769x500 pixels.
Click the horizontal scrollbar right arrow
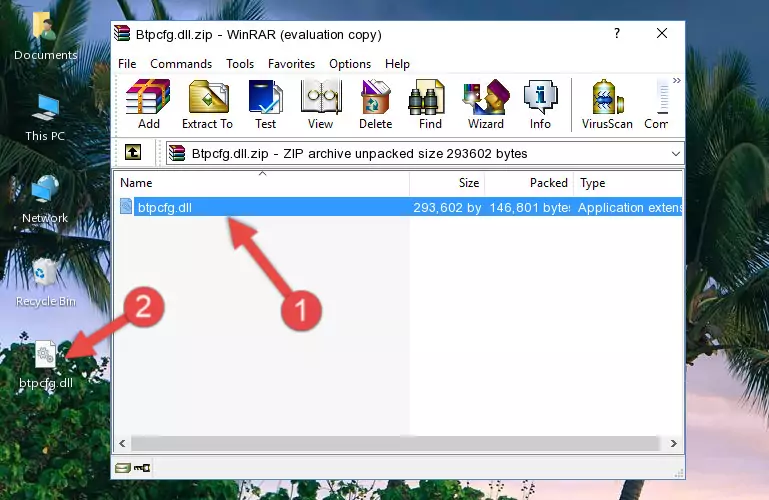tap(674, 444)
